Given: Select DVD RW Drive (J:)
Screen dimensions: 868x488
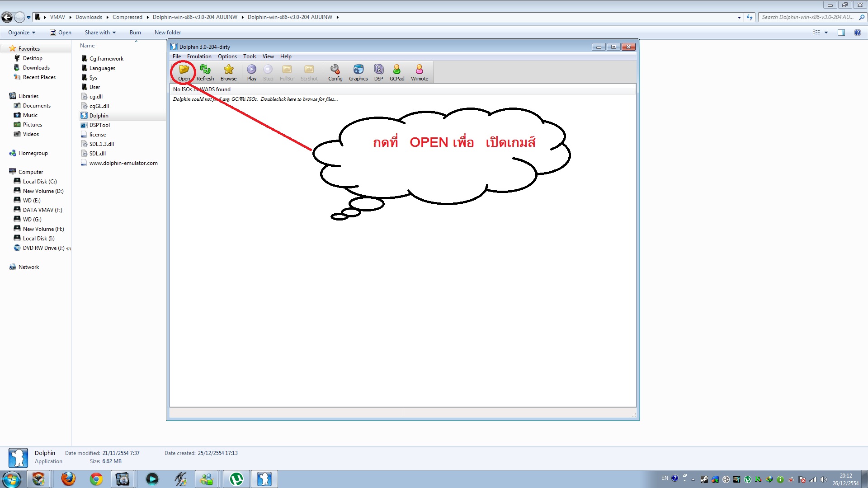Looking at the screenshot, I should pos(44,248).
